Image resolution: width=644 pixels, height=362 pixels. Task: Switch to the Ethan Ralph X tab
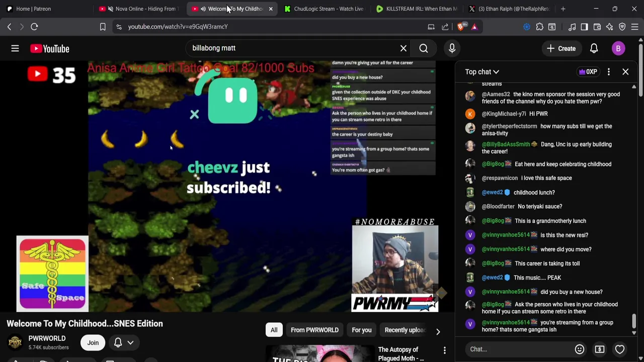click(x=509, y=9)
